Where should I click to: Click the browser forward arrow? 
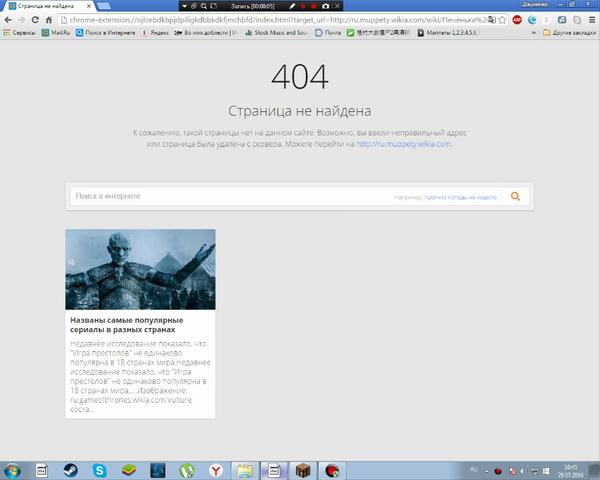coord(21,20)
